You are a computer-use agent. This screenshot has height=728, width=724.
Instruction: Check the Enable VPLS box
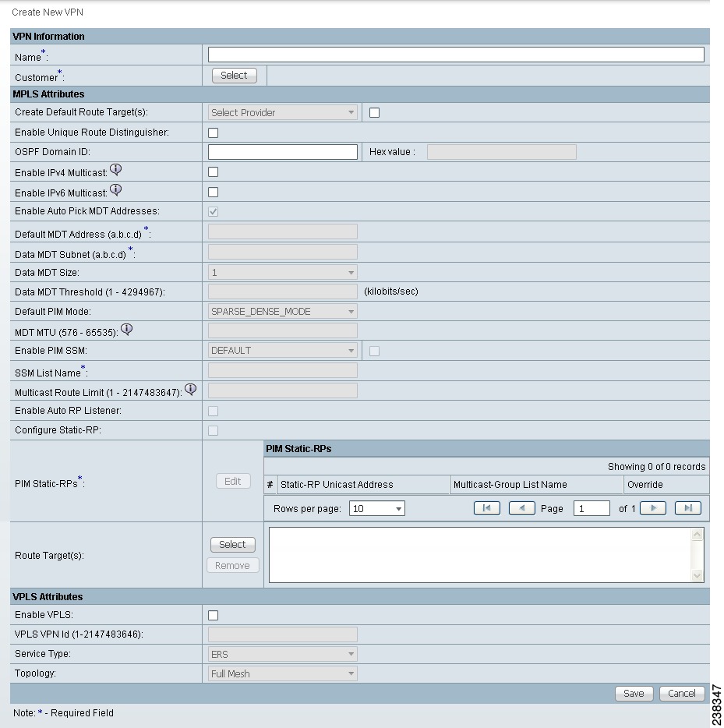213,616
